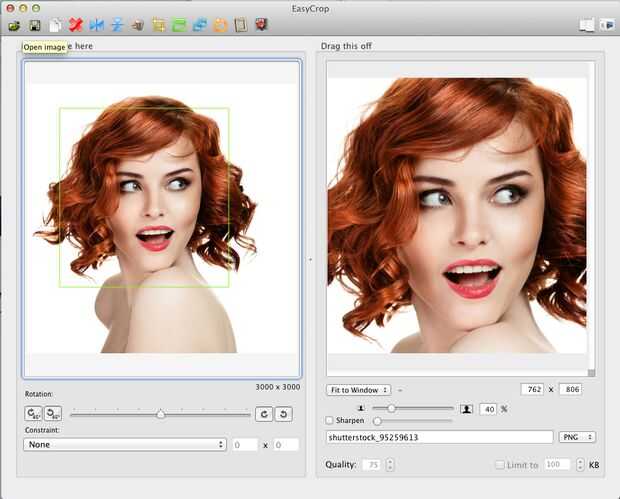Click the output width field showing 762
This screenshot has height=499, width=620.
tap(534, 389)
